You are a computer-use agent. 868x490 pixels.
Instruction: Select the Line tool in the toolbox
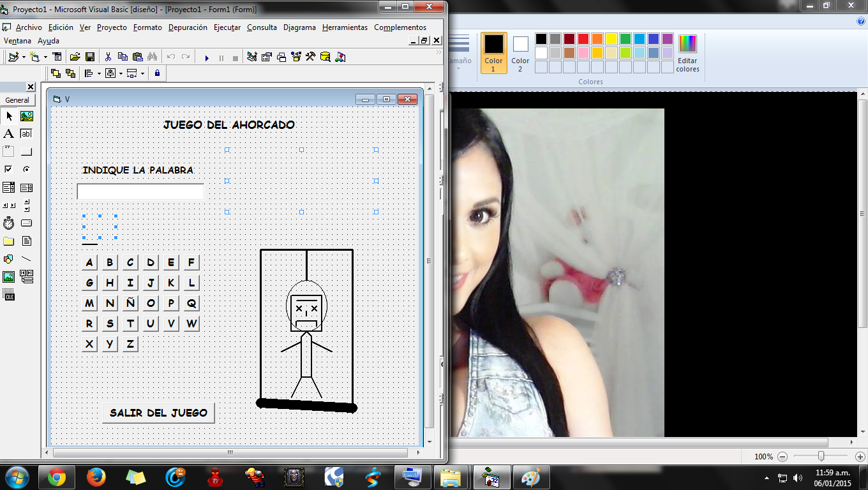click(x=26, y=259)
